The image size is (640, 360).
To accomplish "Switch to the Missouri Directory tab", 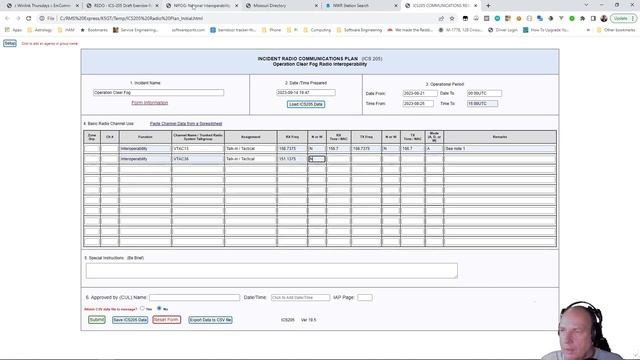I will coord(282,6).
